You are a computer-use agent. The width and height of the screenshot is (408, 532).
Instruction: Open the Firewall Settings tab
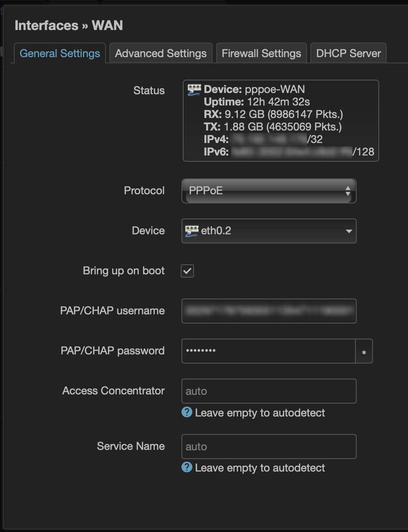[261, 53]
